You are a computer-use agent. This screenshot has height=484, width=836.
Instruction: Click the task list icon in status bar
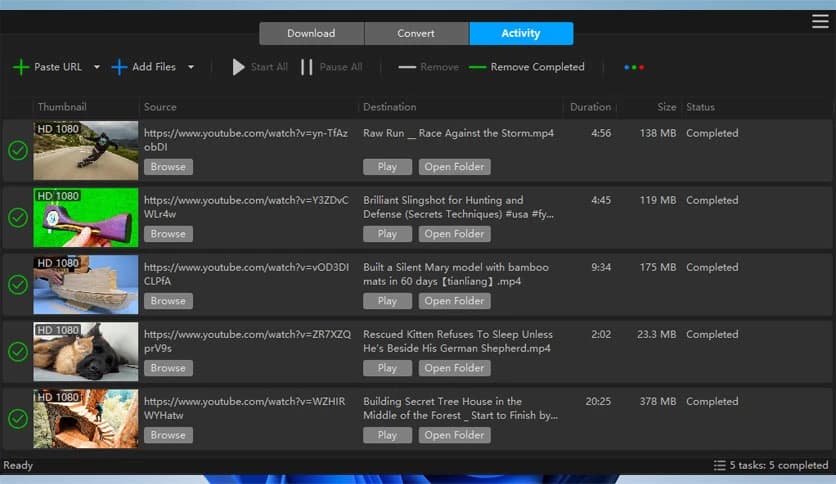tap(719, 465)
